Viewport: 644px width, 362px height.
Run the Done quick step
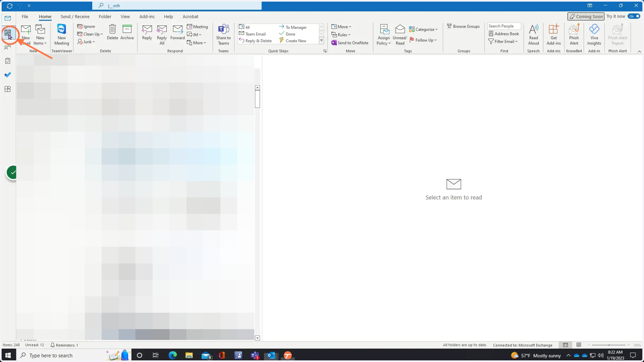pos(287,34)
